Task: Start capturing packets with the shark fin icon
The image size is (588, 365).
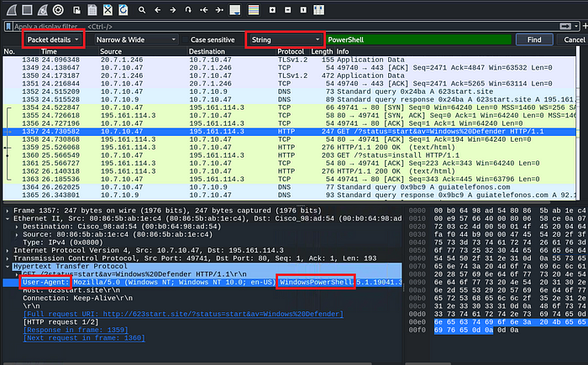Action: pos(12,10)
